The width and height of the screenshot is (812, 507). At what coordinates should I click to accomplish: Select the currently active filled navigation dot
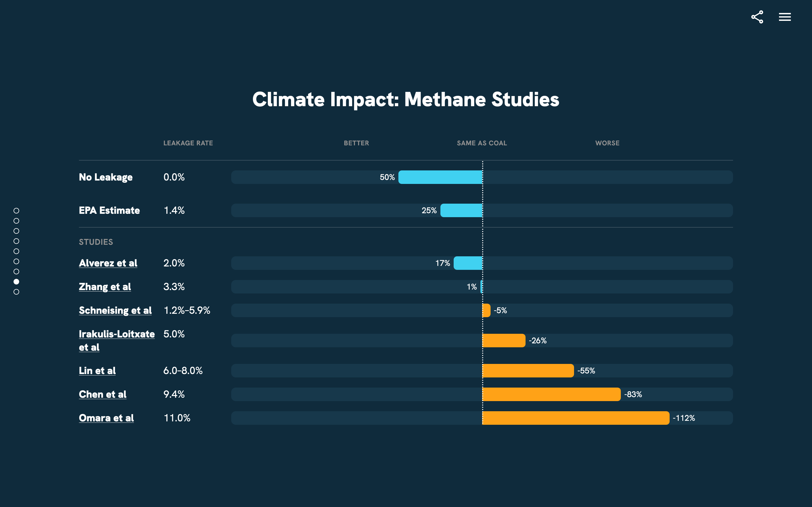(x=16, y=282)
